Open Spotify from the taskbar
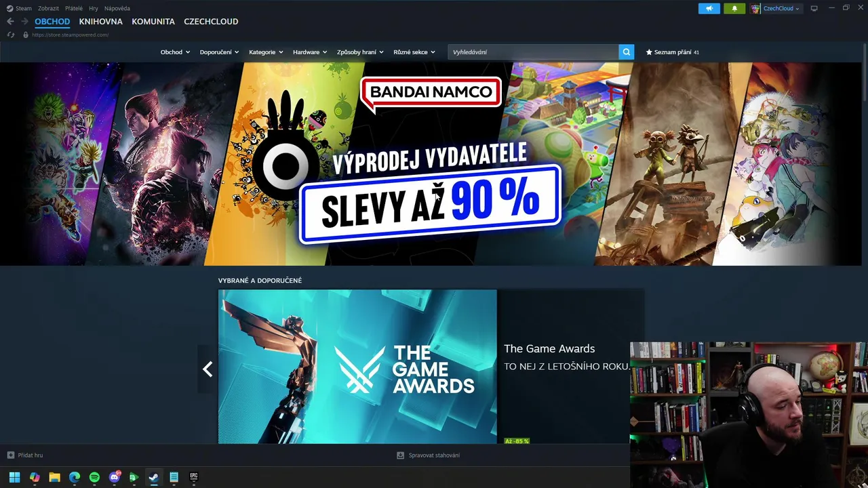 point(94,477)
